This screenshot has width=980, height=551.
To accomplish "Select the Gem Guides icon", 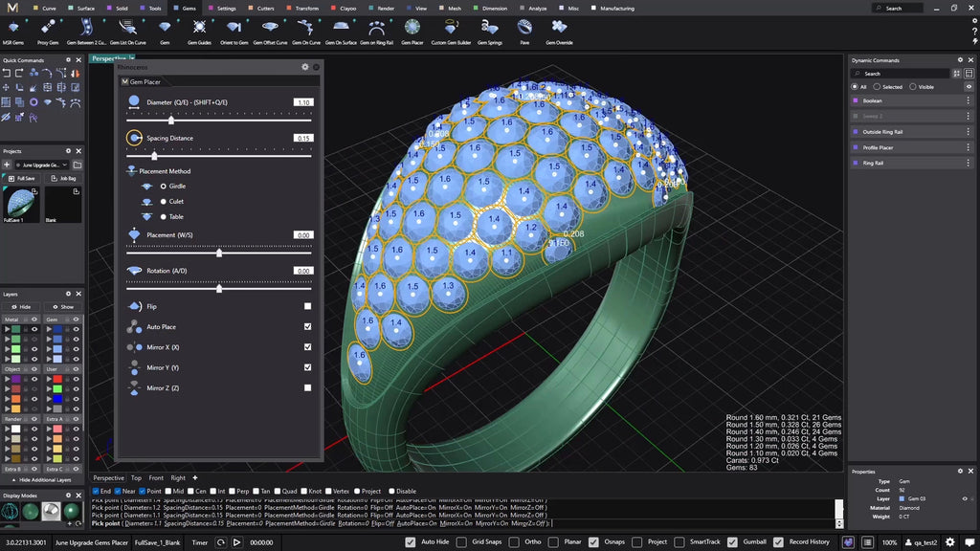I will (x=199, y=28).
